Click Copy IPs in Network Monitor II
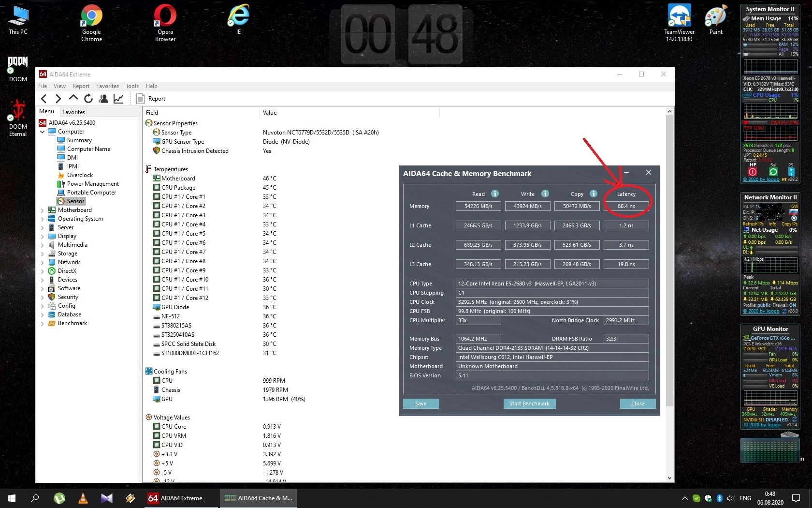The image size is (812, 508). coord(789,224)
